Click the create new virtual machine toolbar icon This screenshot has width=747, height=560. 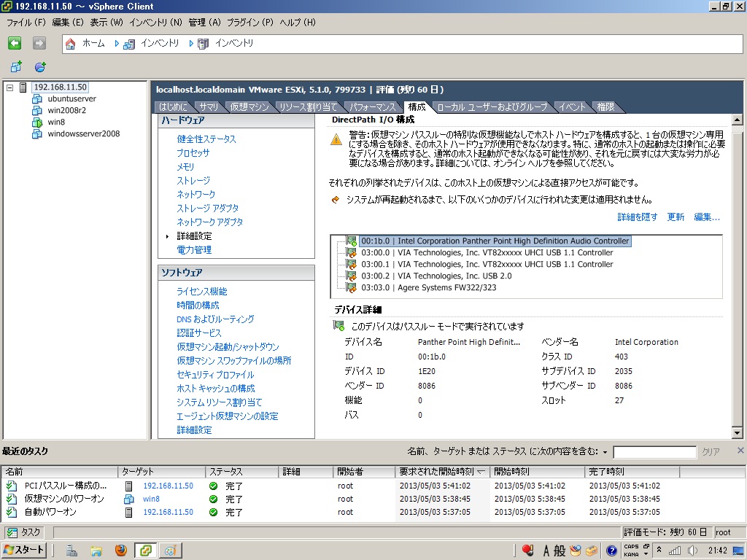[16, 67]
